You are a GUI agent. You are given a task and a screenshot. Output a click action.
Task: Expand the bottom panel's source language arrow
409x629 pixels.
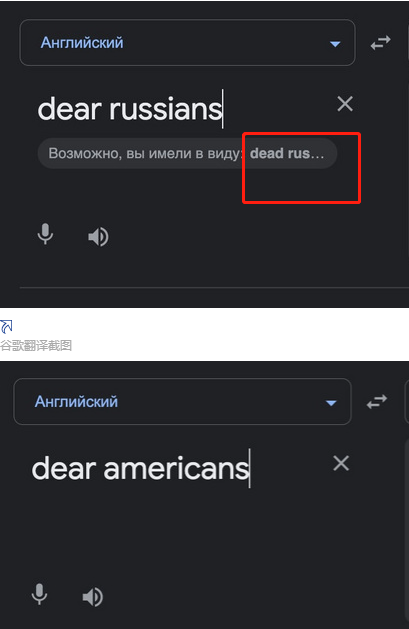[331, 403]
